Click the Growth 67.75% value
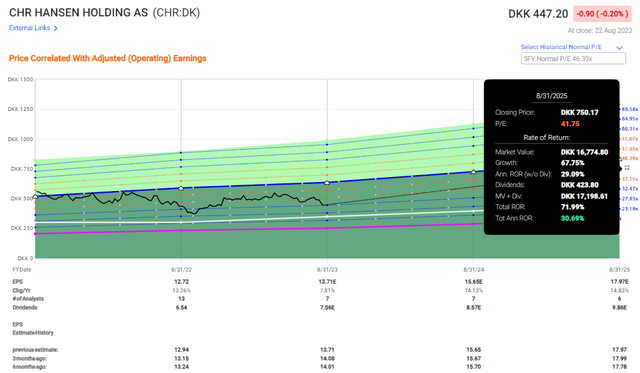 click(x=573, y=163)
